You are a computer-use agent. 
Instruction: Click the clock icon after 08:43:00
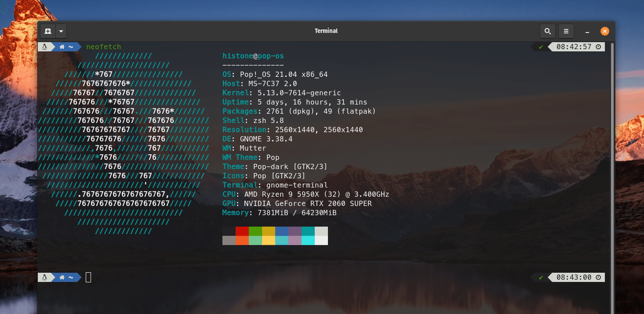(x=598, y=277)
